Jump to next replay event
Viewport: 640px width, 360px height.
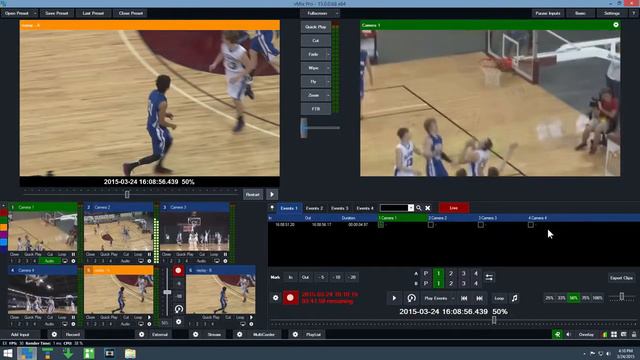[480, 298]
